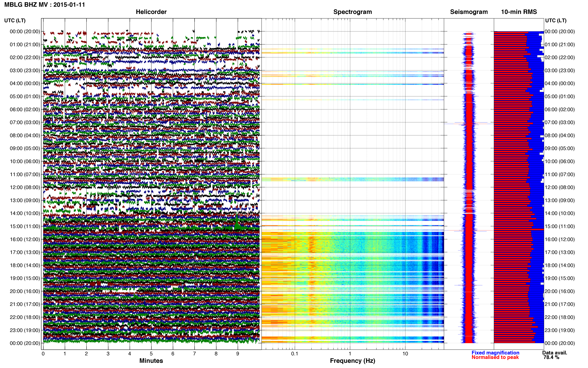Click left time label '03:00 (23:00)'
This screenshot has width=588, height=368.
25,71
